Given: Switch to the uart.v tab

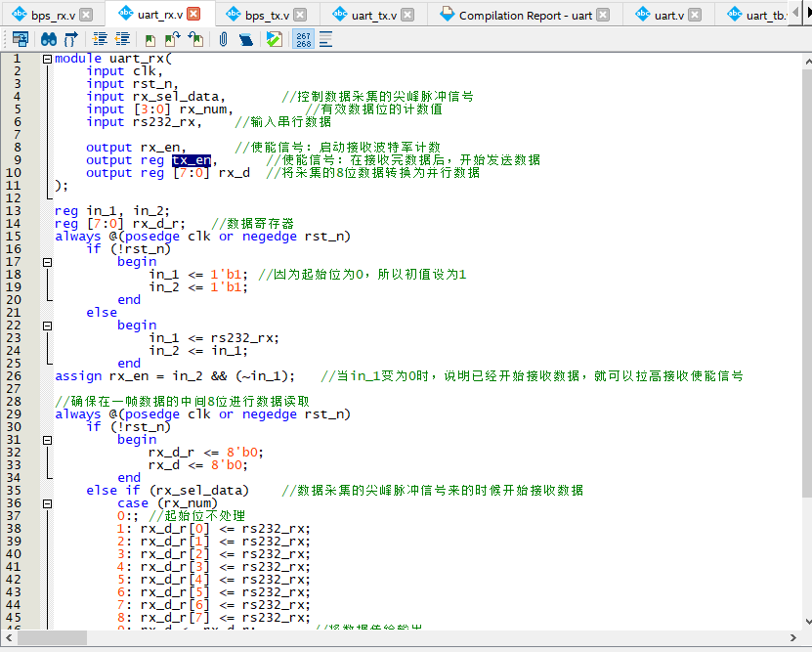Looking at the screenshot, I should [x=669, y=16].
